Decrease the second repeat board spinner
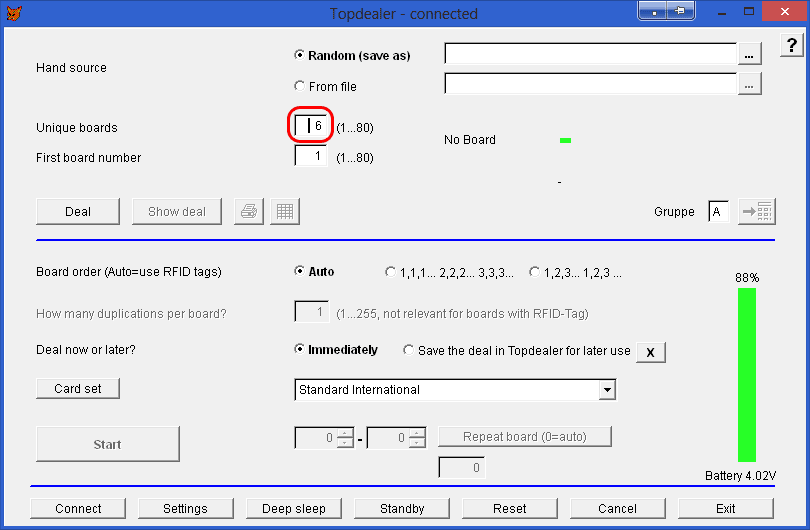The image size is (810, 530). pyautogui.click(x=417, y=442)
